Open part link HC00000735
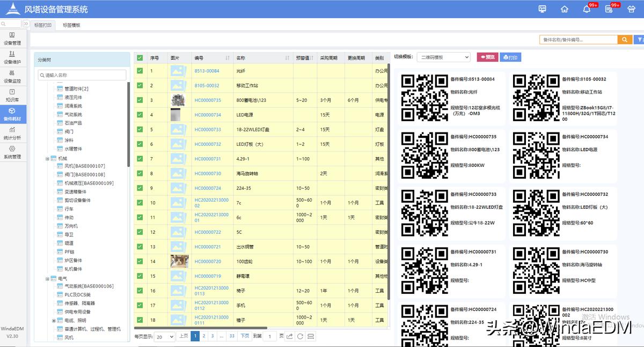644x347 pixels. (x=208, y=100)
